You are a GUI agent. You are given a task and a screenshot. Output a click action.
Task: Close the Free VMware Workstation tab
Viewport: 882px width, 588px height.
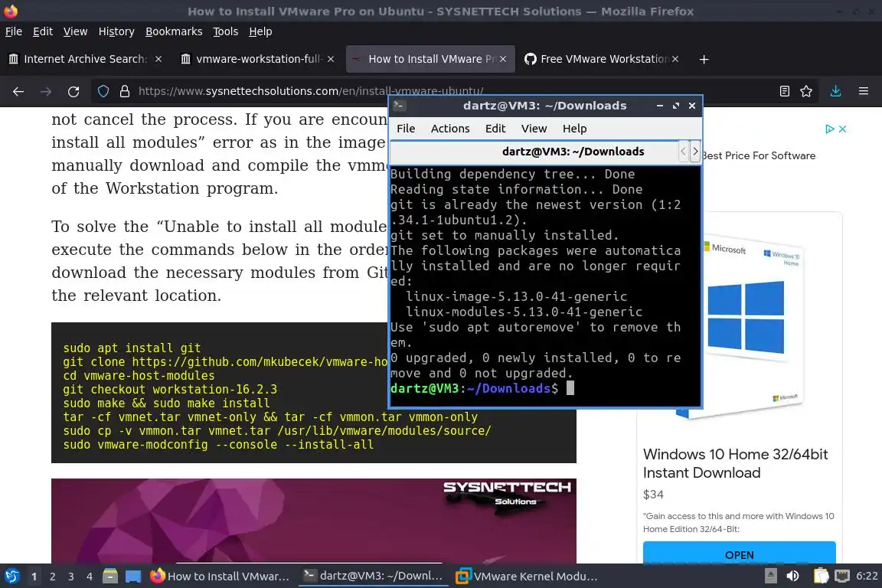pos(675,59)
